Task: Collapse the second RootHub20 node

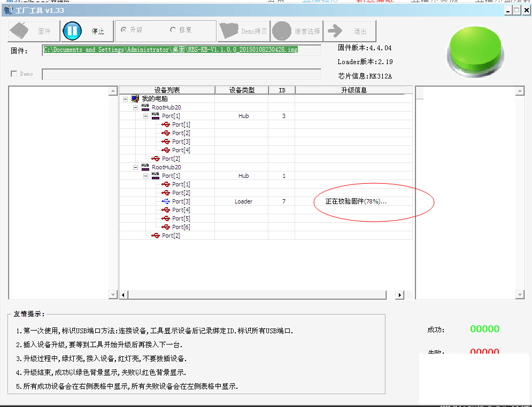Action: coord(136,167)
